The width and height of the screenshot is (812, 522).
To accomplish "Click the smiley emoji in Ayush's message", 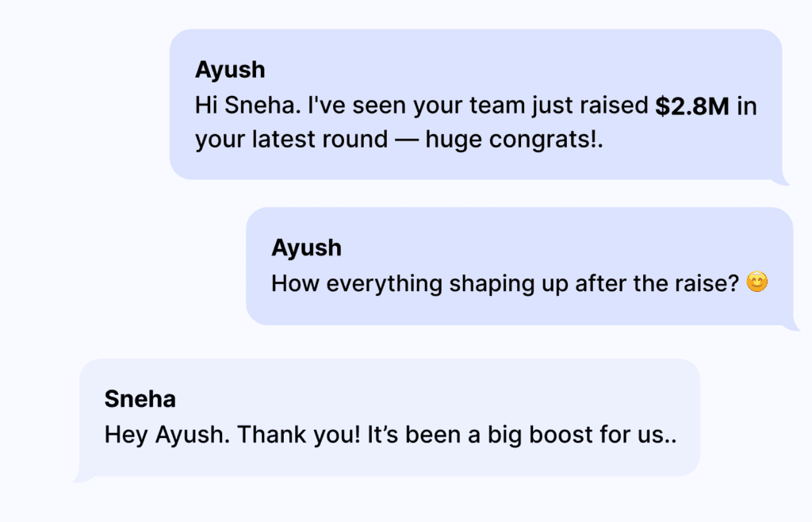I will pyautogui.click(x=758, y=282).
